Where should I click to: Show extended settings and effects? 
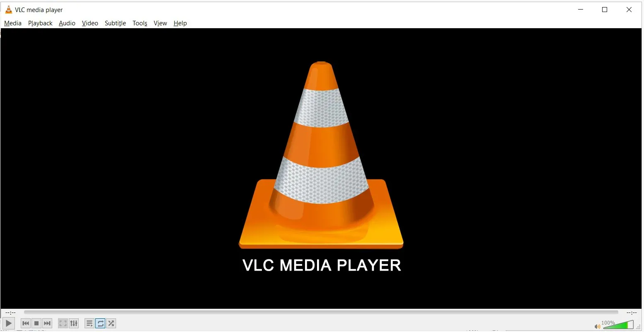click(74, 323)
